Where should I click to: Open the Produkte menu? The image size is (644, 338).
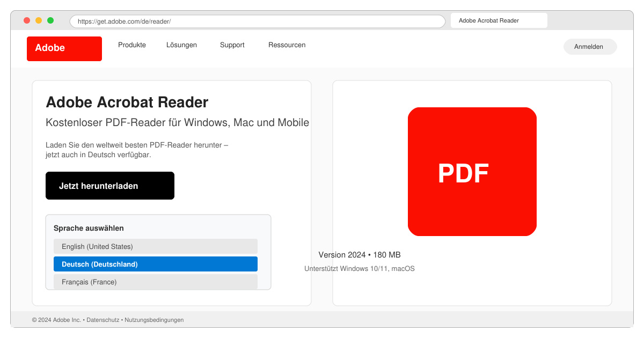click(132, 45)
